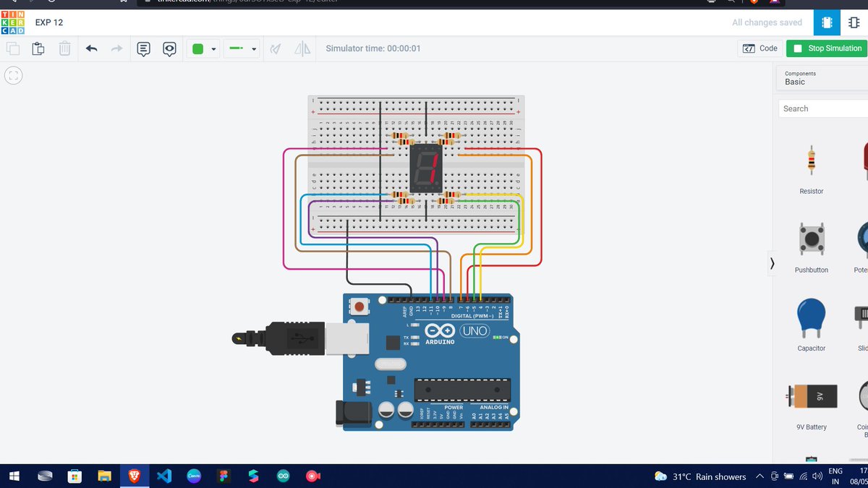Screen dimensions: 868x488
Task: Show hidden system tray icons
Action: (759, 476)
